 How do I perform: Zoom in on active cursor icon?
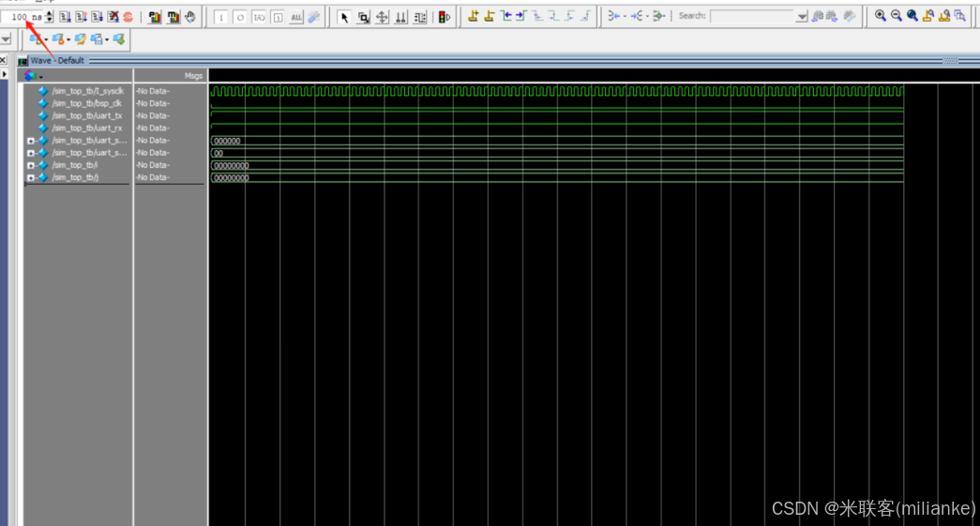point(928,16)
